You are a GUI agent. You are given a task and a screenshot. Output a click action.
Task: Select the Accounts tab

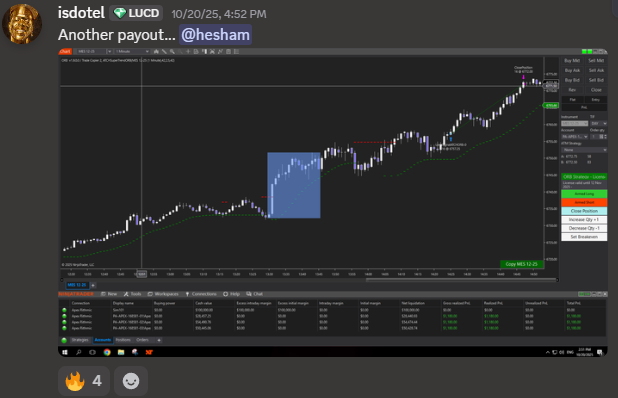(x=103, y=340)
